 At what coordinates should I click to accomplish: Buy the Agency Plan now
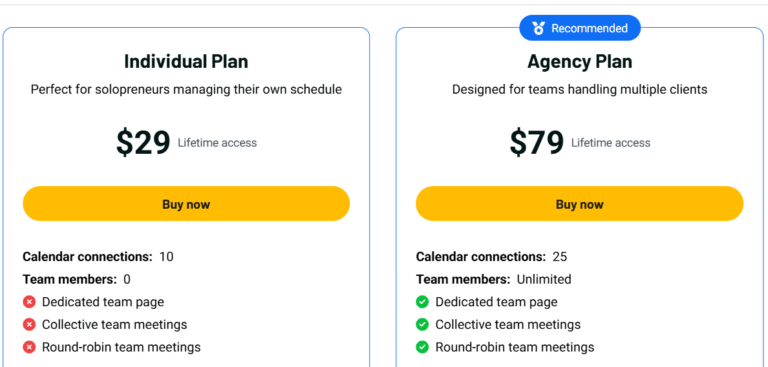(579, 204)
